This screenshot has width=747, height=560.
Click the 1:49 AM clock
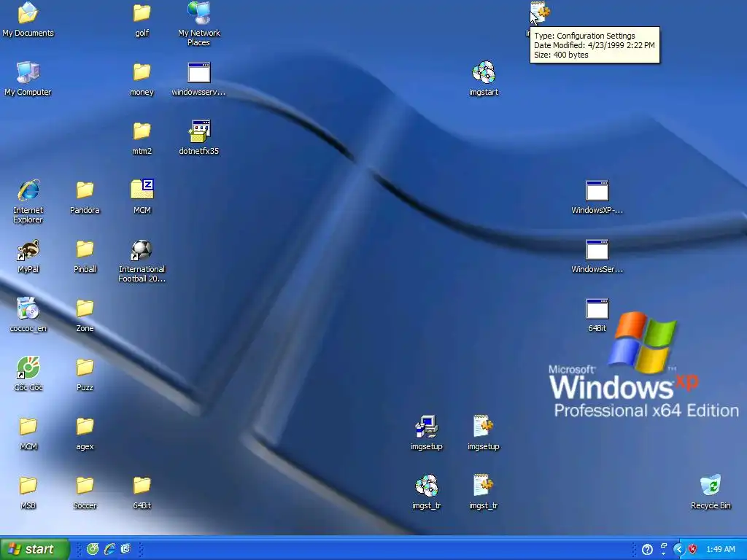pos(721,549)
